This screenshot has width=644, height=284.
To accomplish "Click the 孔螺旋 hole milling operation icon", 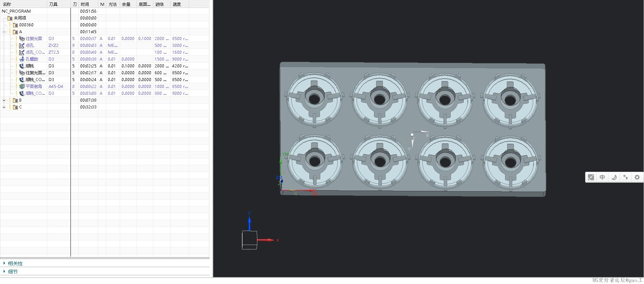I will pos(22,59).
